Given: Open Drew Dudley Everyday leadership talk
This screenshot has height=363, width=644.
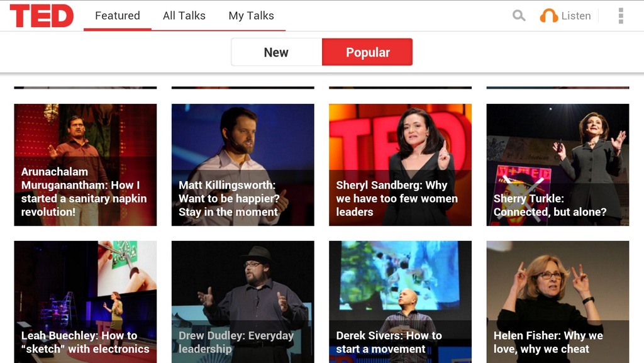Looking at the screenshot, I should tap(243, 302).
